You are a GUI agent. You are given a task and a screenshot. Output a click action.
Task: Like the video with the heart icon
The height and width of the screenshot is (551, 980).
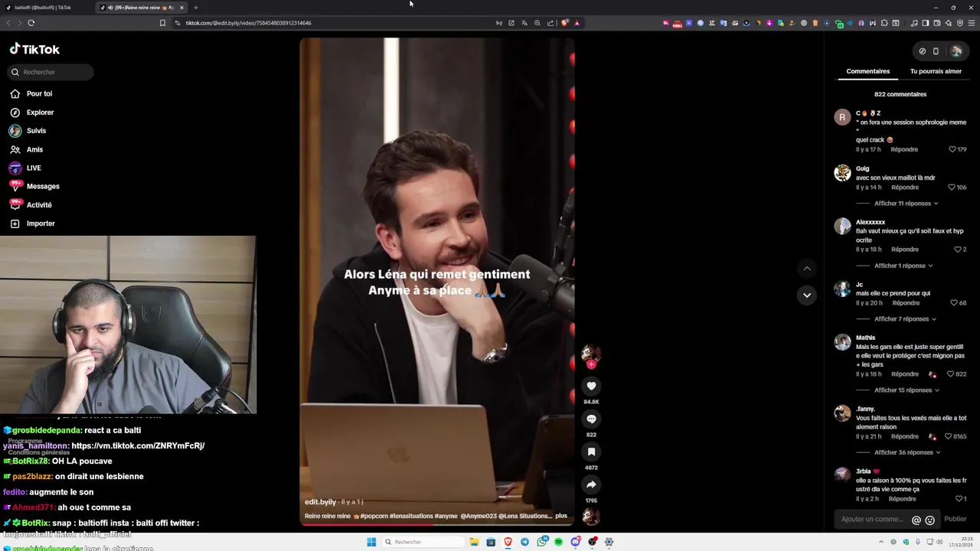[x=591, y=386]
